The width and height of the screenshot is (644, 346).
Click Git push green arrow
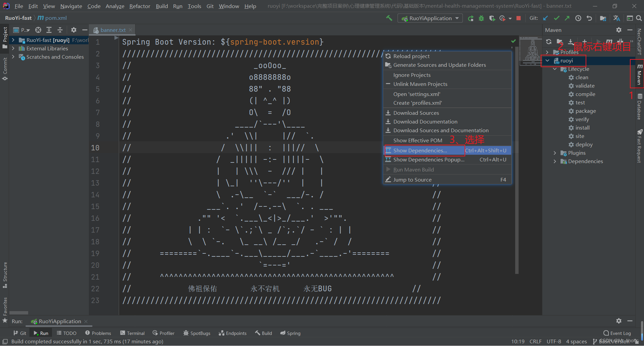[x=567, y=18]
